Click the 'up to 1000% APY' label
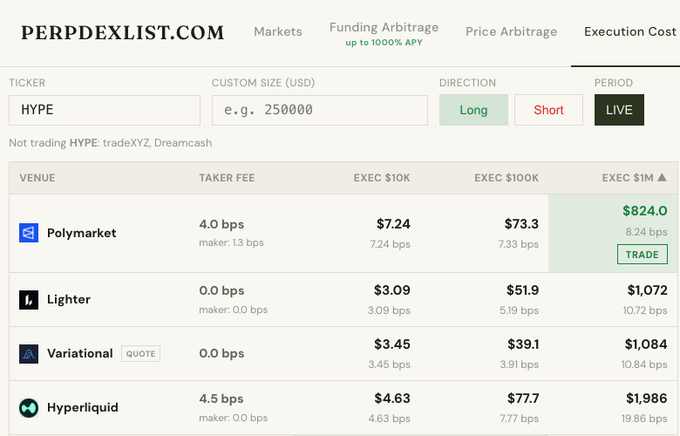Screen dimensions: 680x436 tap(384, 43)
